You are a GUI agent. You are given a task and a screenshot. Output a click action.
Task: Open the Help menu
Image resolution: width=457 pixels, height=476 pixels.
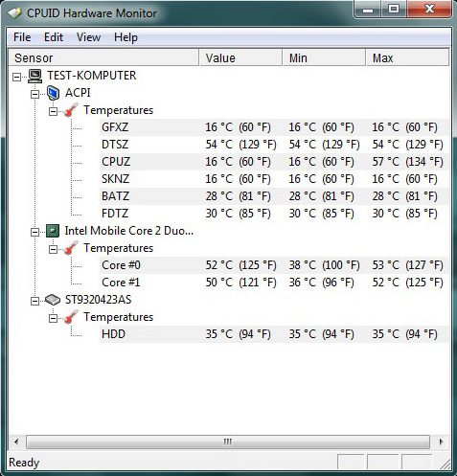[x=126, y=37]
